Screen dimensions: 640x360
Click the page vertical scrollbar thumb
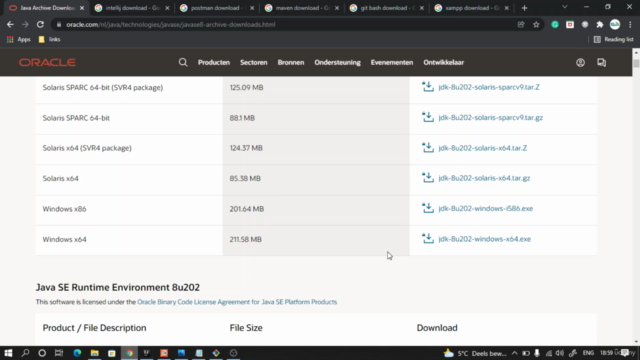click(636, 63)
